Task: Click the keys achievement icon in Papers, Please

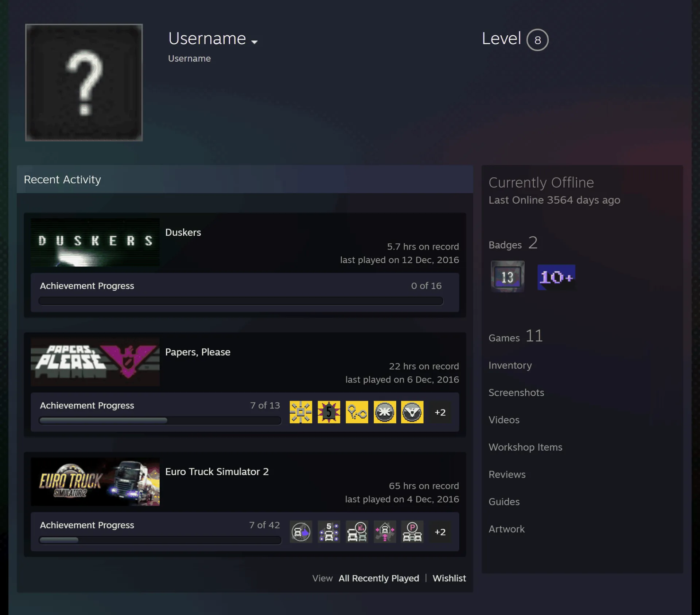Action: (357, 412)
